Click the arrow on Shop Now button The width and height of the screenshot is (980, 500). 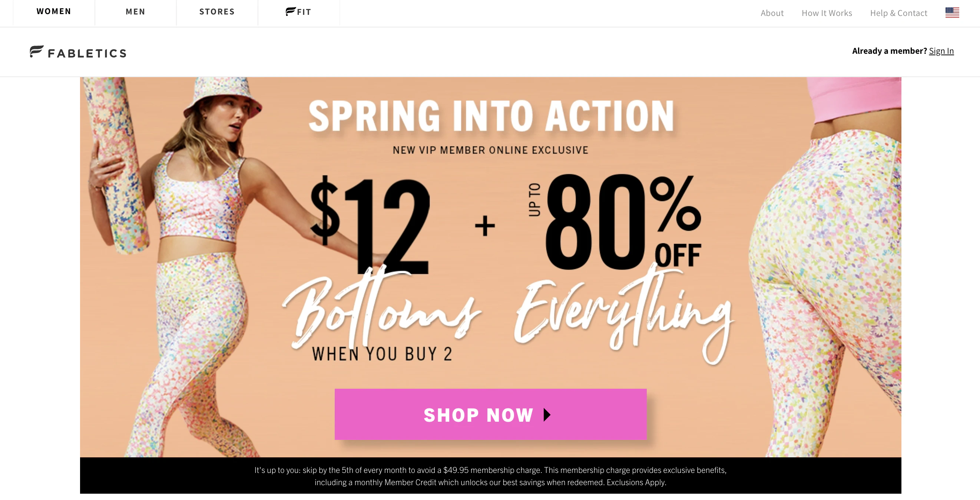(547, 414)
